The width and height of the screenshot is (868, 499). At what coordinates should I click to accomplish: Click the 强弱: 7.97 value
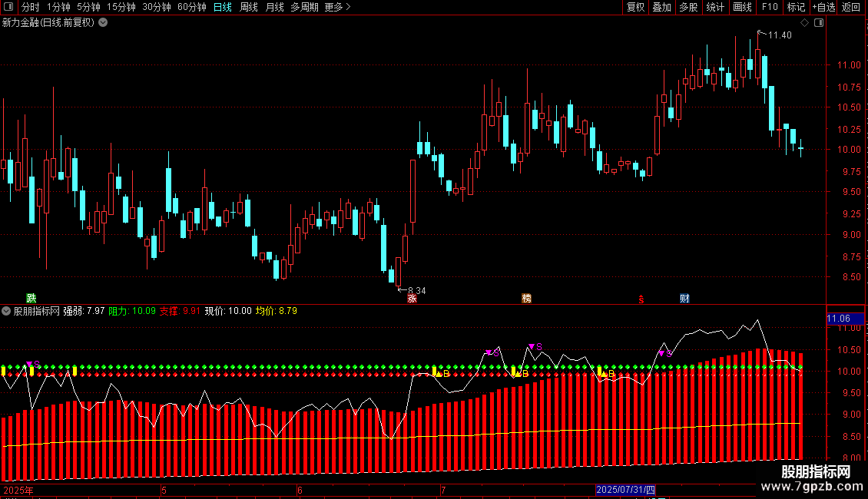click(x=84, y=311)
